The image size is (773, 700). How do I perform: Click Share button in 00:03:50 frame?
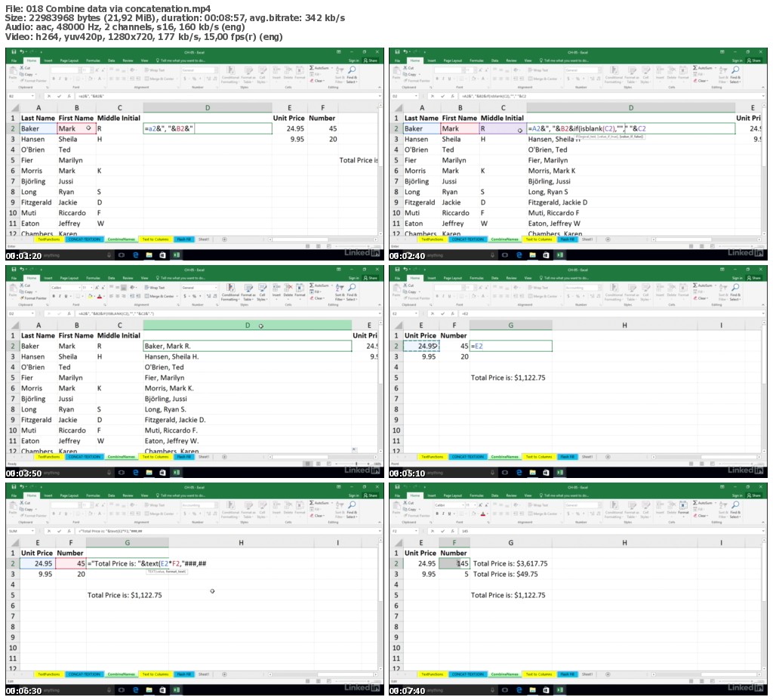(x=370, y=278)
